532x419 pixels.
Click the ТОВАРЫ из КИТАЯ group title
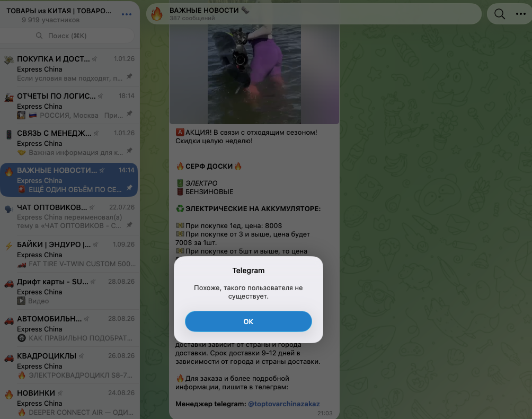tap(59, 11)
